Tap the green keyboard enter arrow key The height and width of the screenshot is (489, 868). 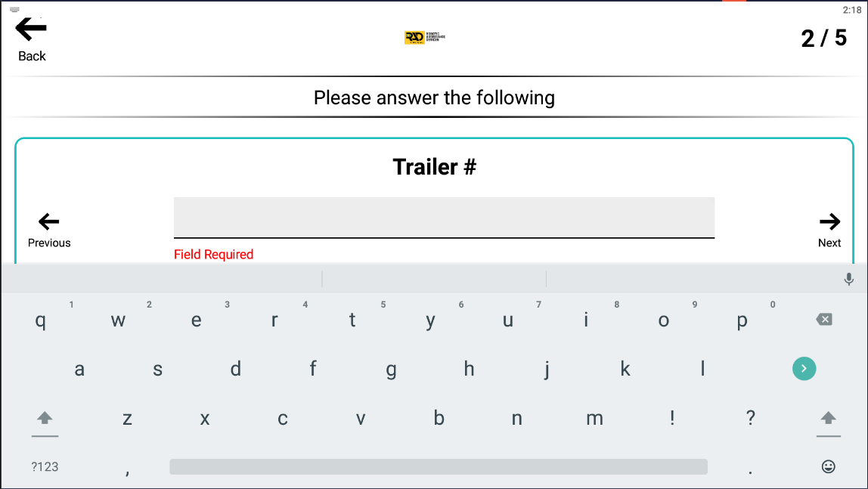click(x=804, y=368)
